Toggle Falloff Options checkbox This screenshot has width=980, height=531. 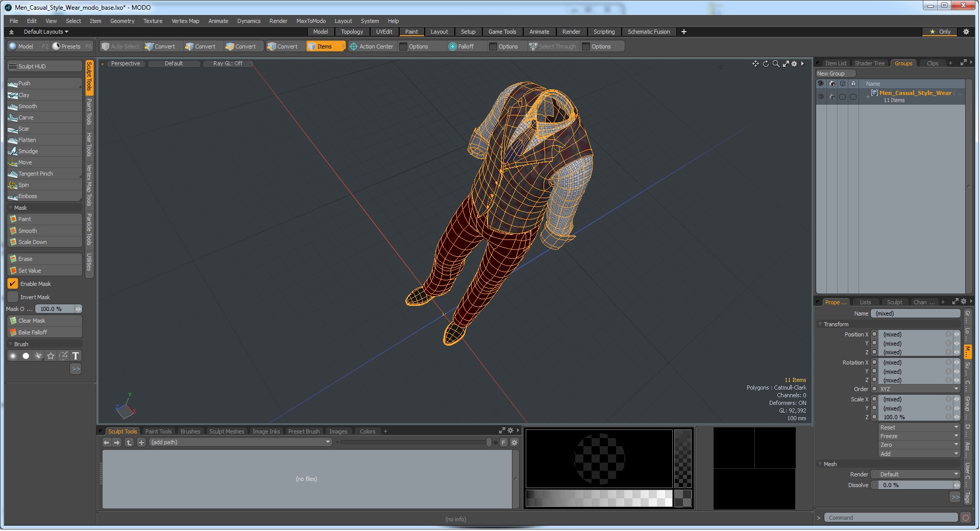click(493, 46)
